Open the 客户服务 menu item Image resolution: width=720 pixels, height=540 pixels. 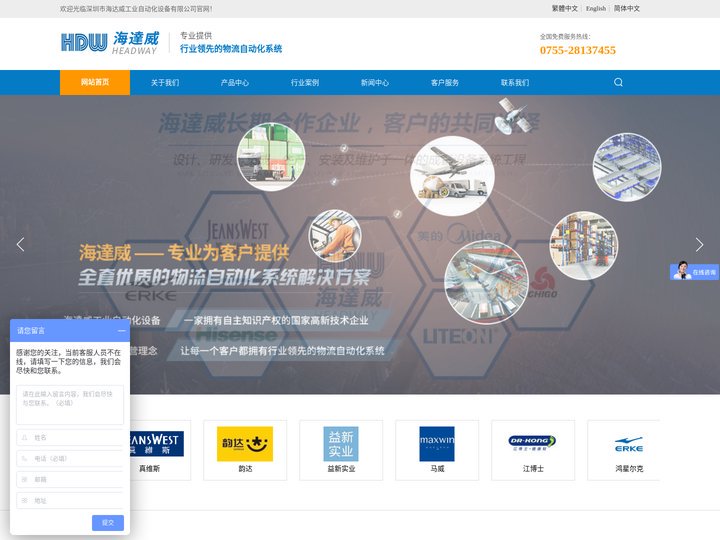click(444, 83)
